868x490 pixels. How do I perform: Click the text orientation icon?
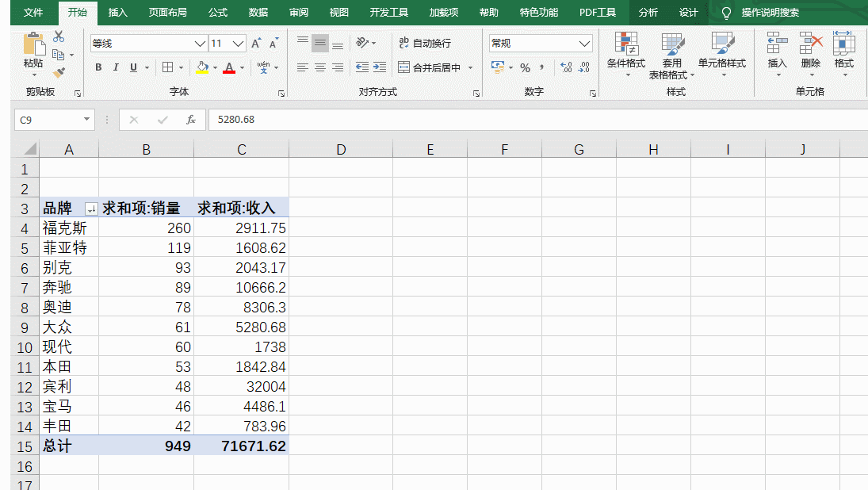362,43
